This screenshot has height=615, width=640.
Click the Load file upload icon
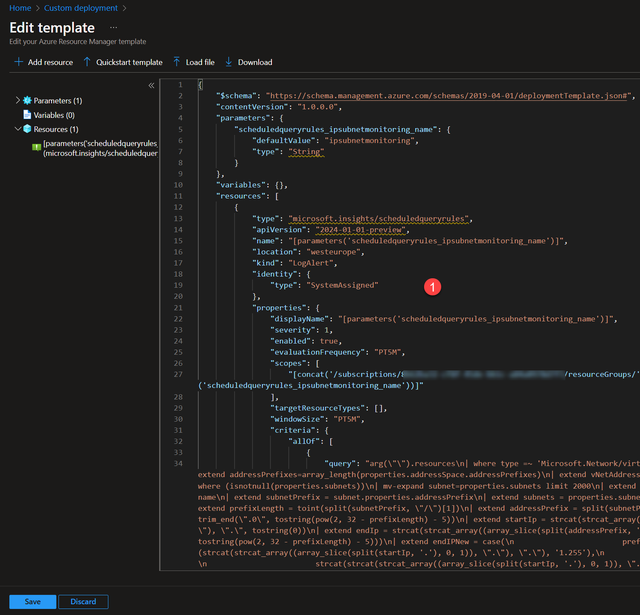tap(176, 62)
